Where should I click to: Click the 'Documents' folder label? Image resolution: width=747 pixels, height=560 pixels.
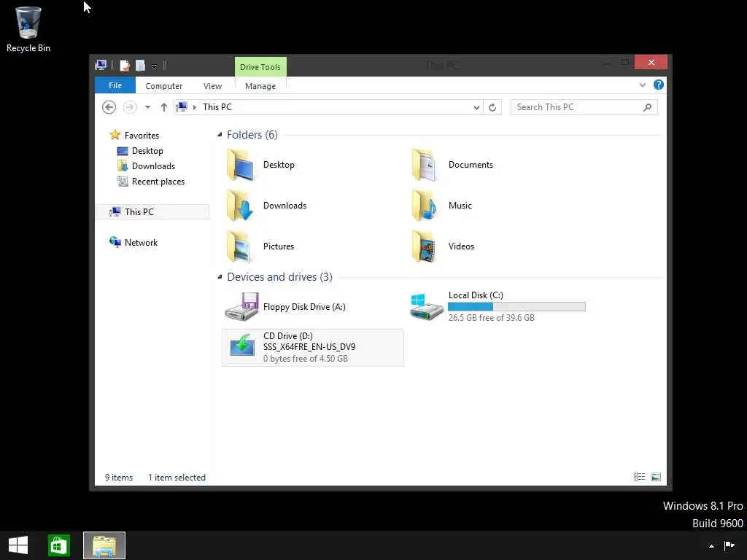pyautogui.click(x=471, y=165)
